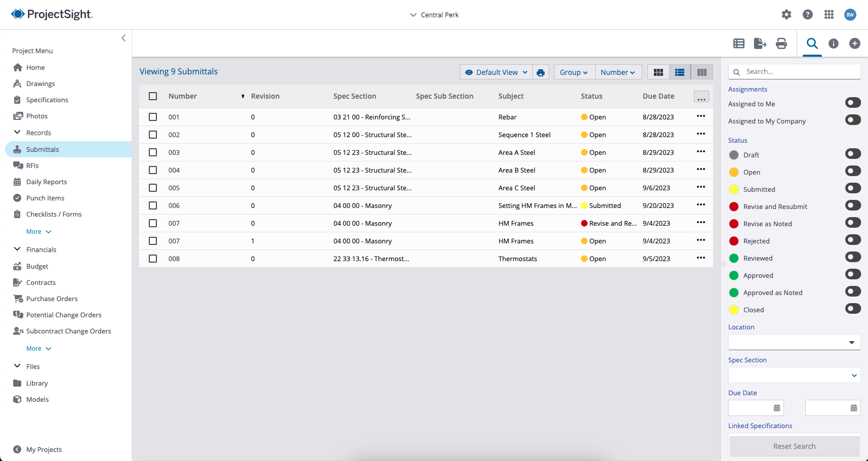Viewport: 868px width, 461px height.
Task: Open the help question mark icon
Action: [808, 15]
